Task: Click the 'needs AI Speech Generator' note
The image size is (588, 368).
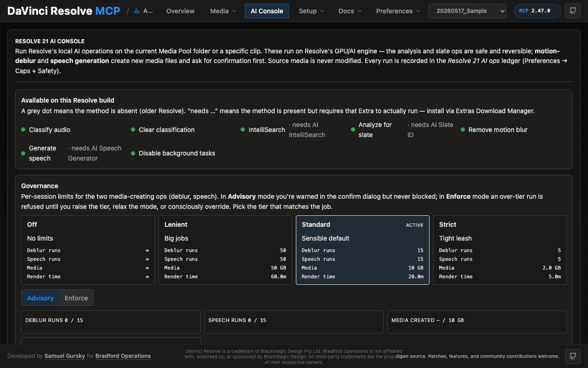Action: pos(95,153)
